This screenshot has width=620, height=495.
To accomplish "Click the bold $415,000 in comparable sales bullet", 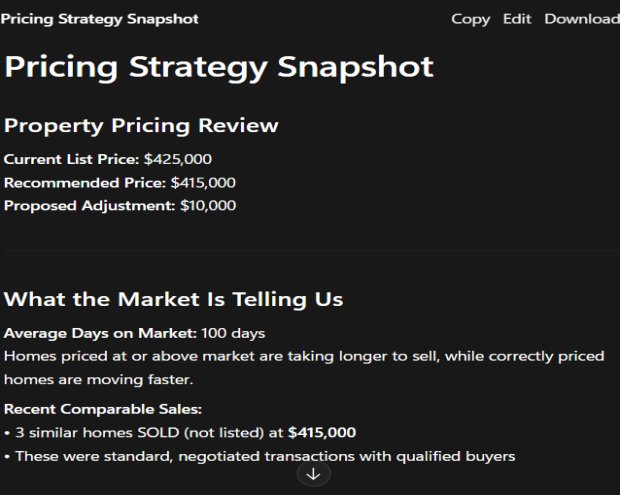I will [x=322, y=433].
